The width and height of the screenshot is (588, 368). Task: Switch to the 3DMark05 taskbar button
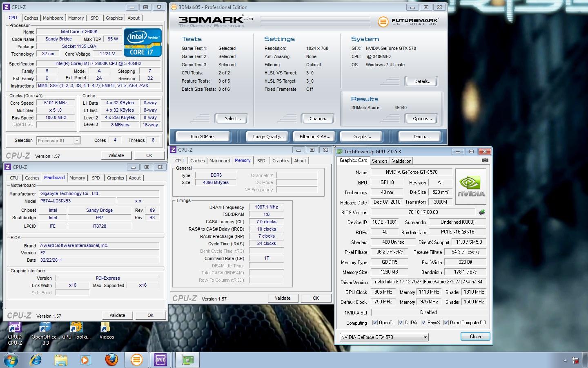(136, 360)
